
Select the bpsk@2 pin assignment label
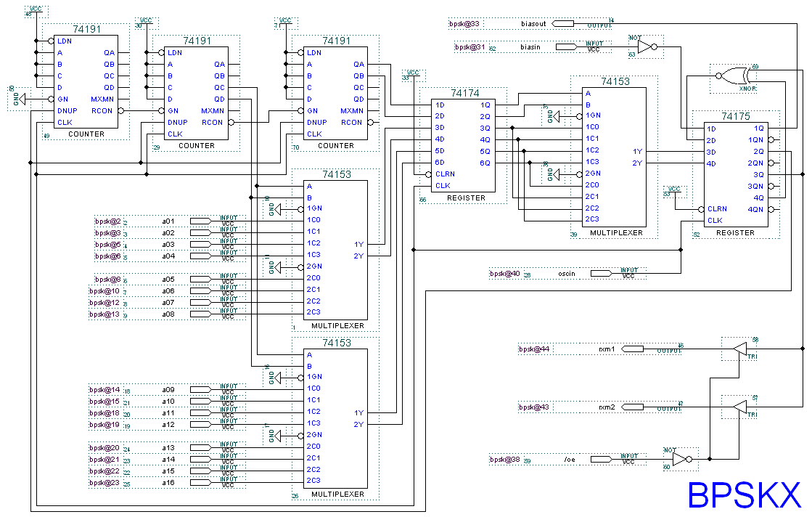pos(108,221)
